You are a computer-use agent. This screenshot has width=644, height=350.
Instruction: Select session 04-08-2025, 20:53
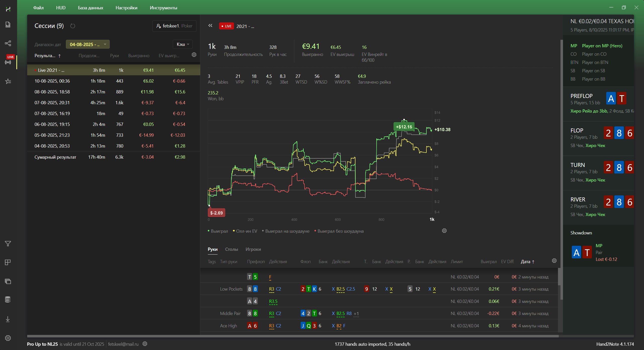113,146
